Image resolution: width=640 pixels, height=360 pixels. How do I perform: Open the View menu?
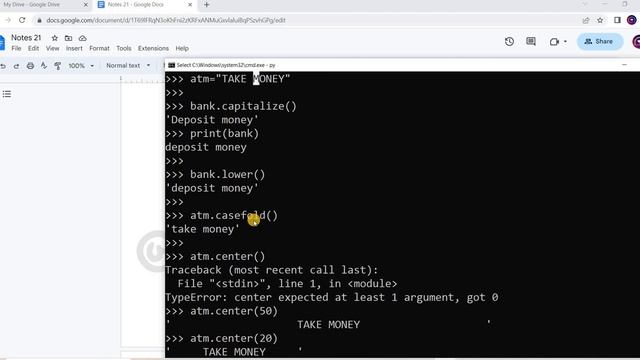(x=52, y=48)
